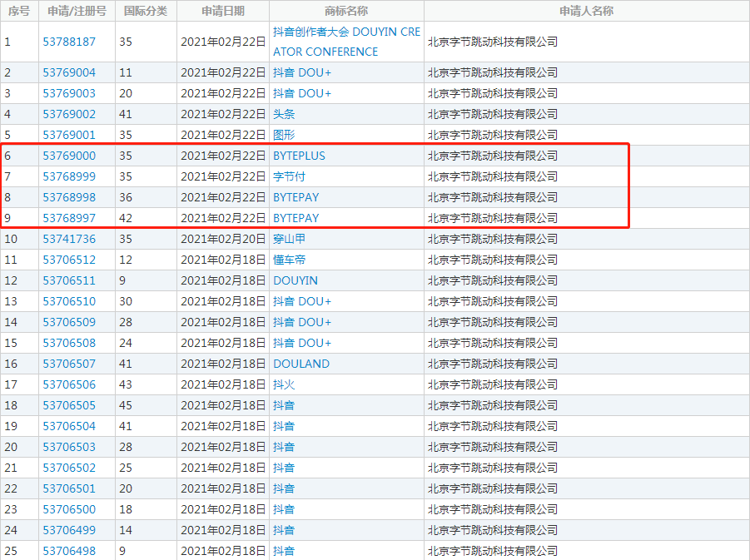
Task: Open application number 53769002
Action: [x=69, y=114]
